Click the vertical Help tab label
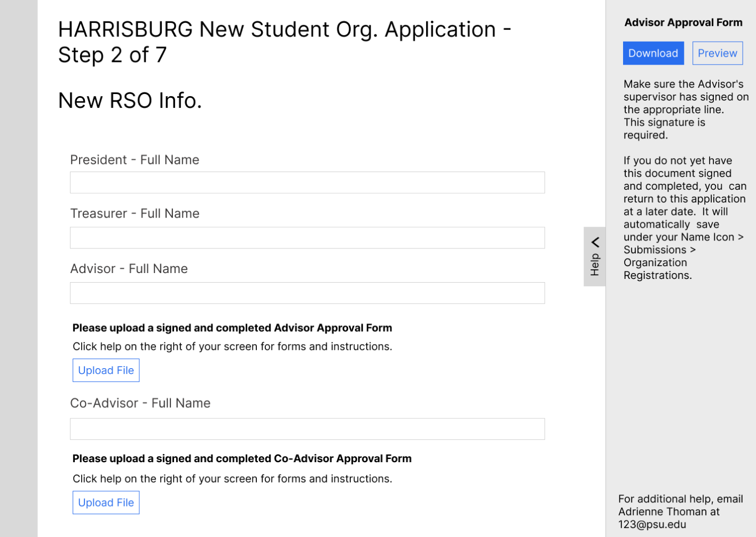 click(595, 265)
